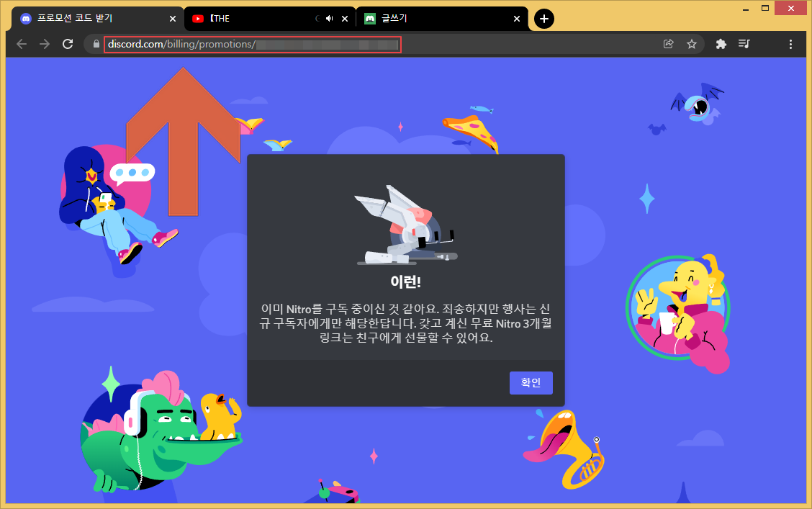
Task: Maximize the browser window
Action: [x=765, y=9]
